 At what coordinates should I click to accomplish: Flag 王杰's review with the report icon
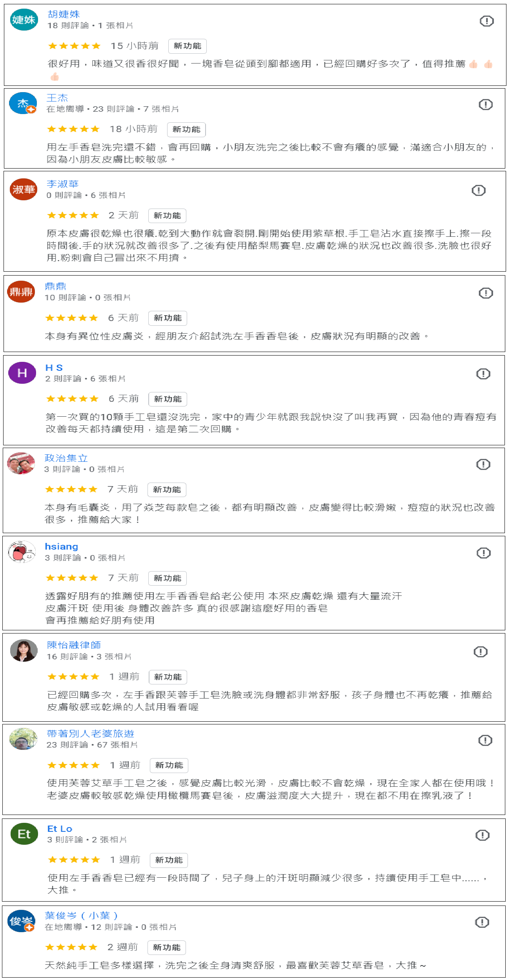click(485, 104)
